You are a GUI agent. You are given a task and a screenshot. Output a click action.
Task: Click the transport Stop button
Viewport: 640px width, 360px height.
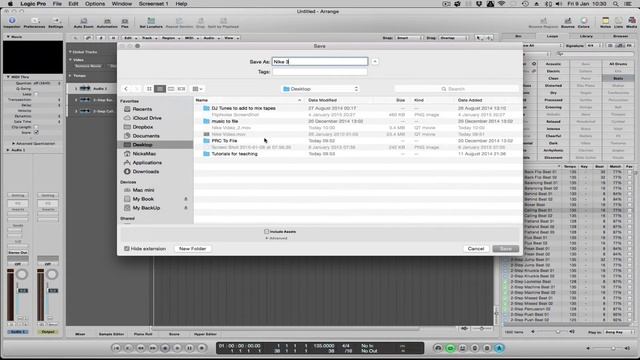click(165, 348)
